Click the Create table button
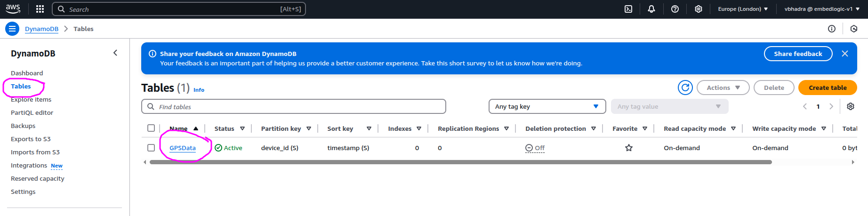The height and width of the screenshot is (216, 868). pos(828,88)
